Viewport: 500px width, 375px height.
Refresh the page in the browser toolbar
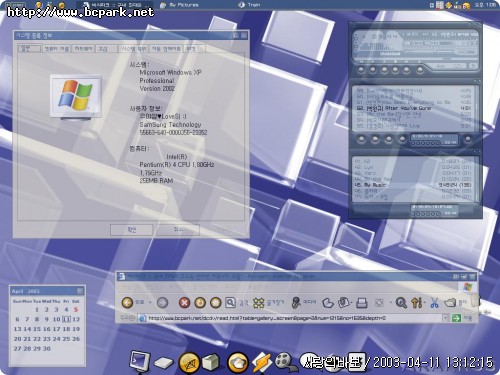tap(200, 302)
